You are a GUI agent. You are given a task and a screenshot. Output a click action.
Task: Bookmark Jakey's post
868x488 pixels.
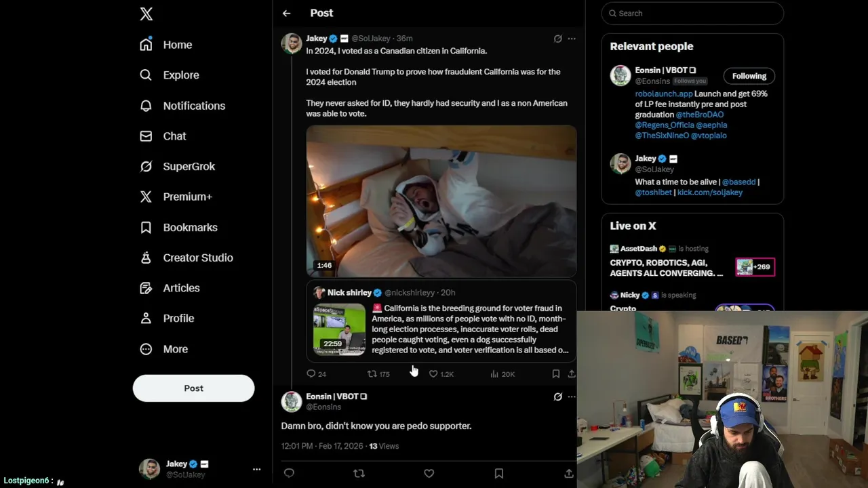(555, 373)
